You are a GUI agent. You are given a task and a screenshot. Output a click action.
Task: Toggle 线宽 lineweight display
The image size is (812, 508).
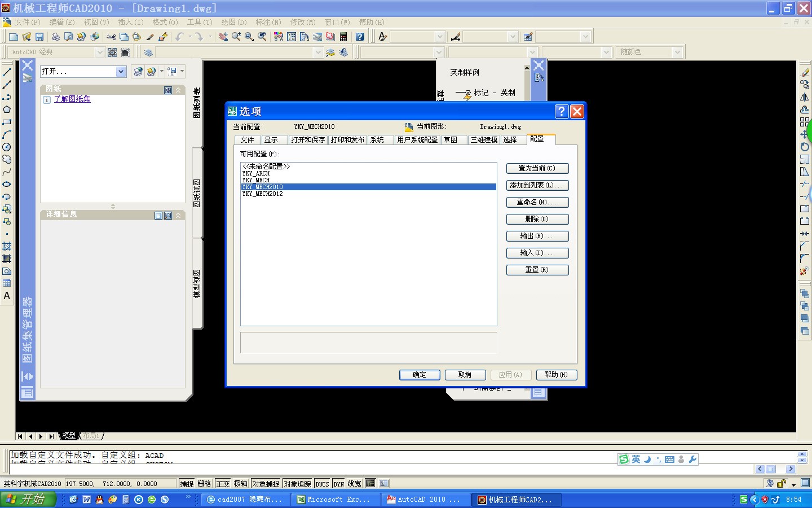click(354, 484)
